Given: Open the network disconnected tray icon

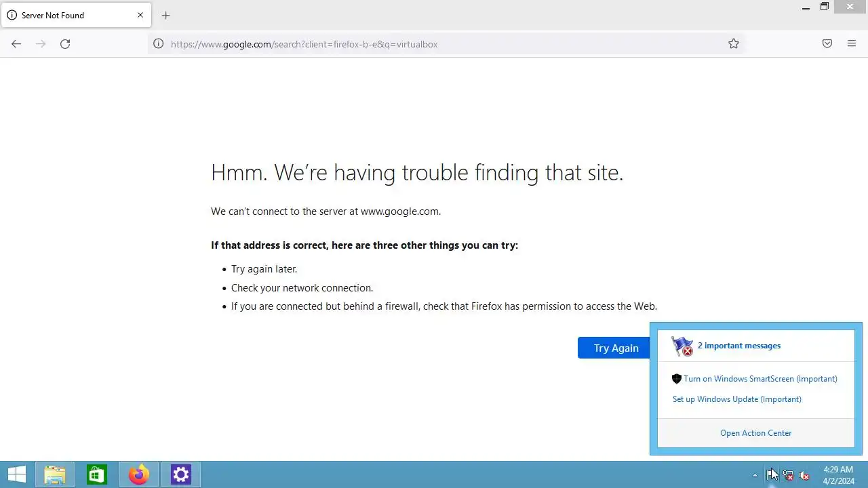Looking at the screenshot, I should coord(788,475).
